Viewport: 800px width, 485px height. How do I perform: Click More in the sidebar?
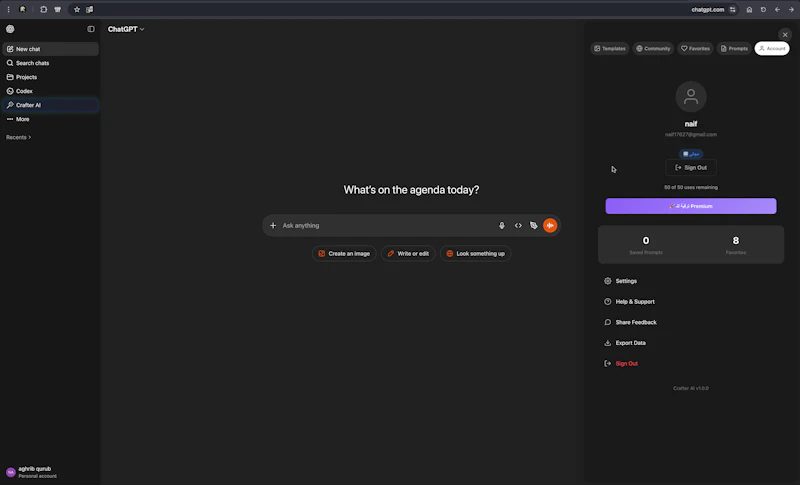pyautogui.click(x=50, y=119)
